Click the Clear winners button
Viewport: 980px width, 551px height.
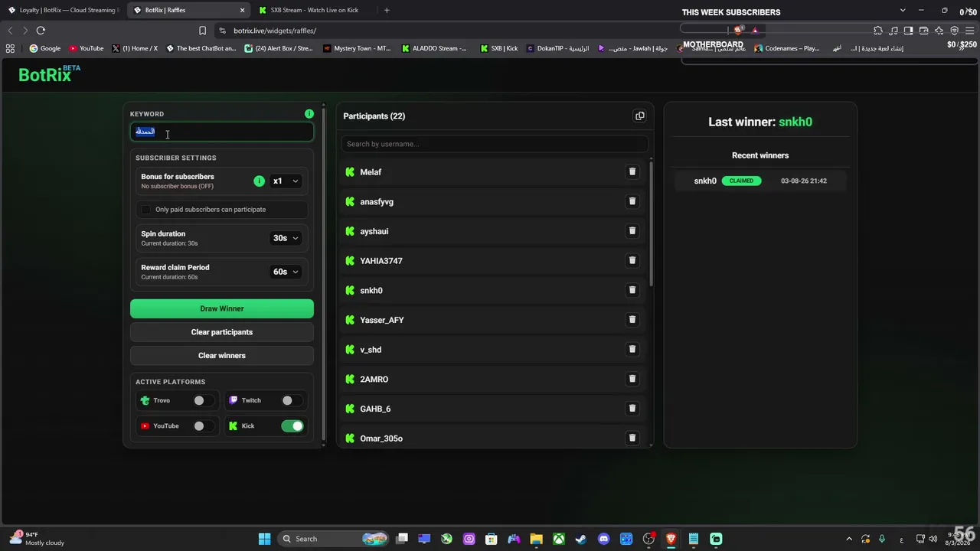[222, 356]
